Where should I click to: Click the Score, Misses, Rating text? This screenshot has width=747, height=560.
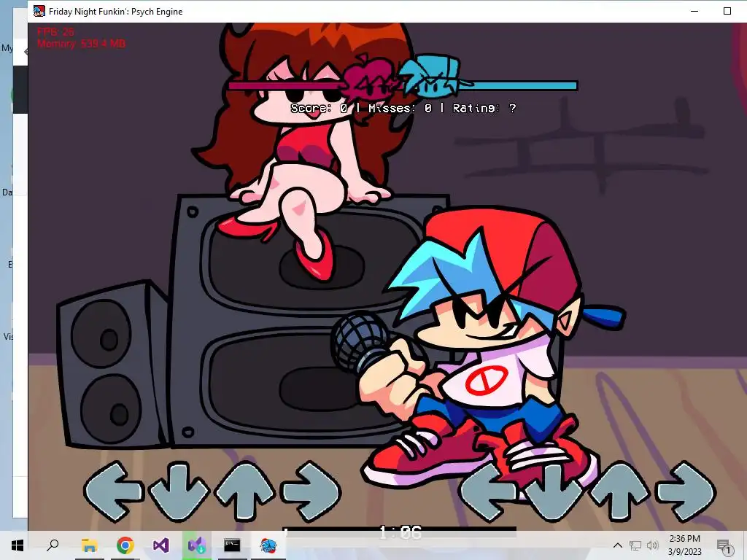tap(403, 108)
